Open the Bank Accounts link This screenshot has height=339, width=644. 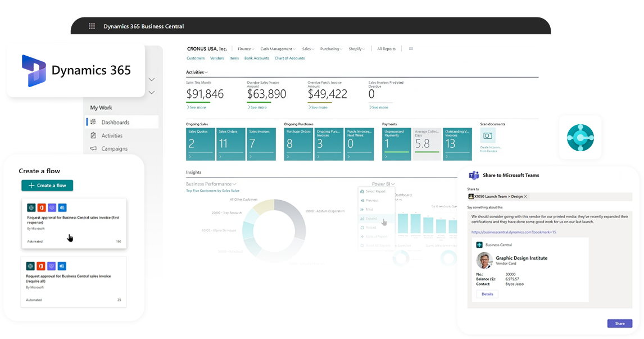[257, 58]
